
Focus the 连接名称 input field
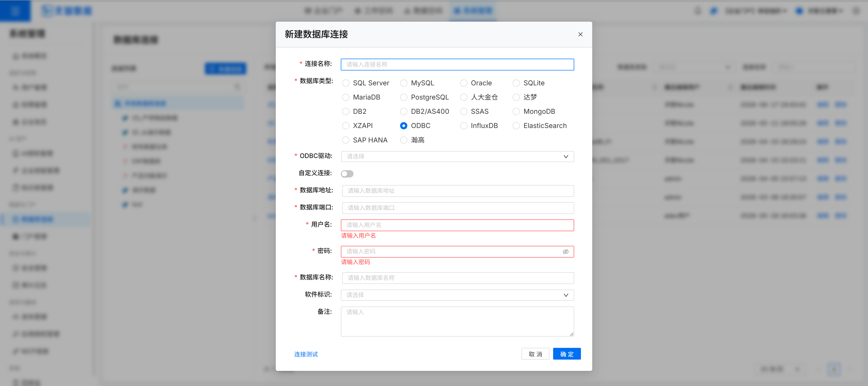[x=457, y=64]
